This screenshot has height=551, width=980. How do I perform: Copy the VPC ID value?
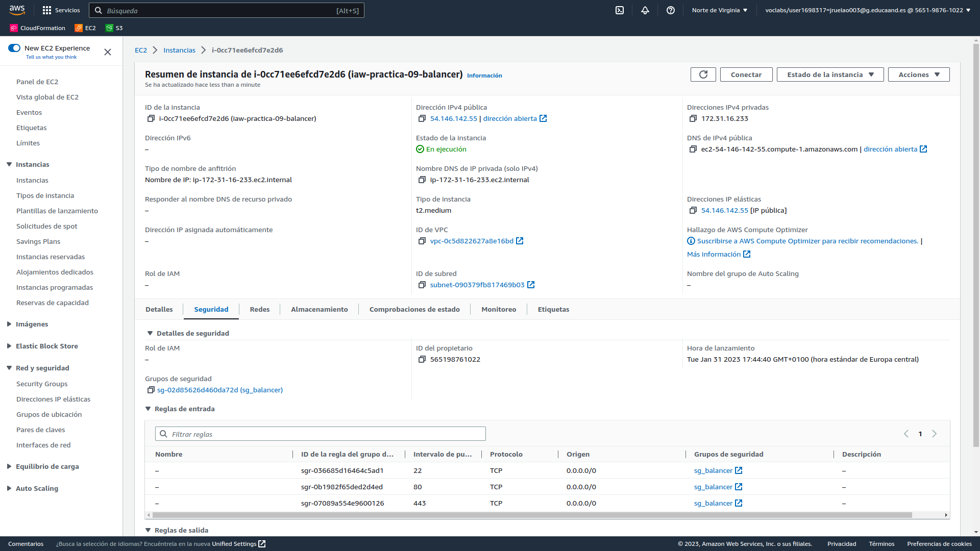point(422,241)
